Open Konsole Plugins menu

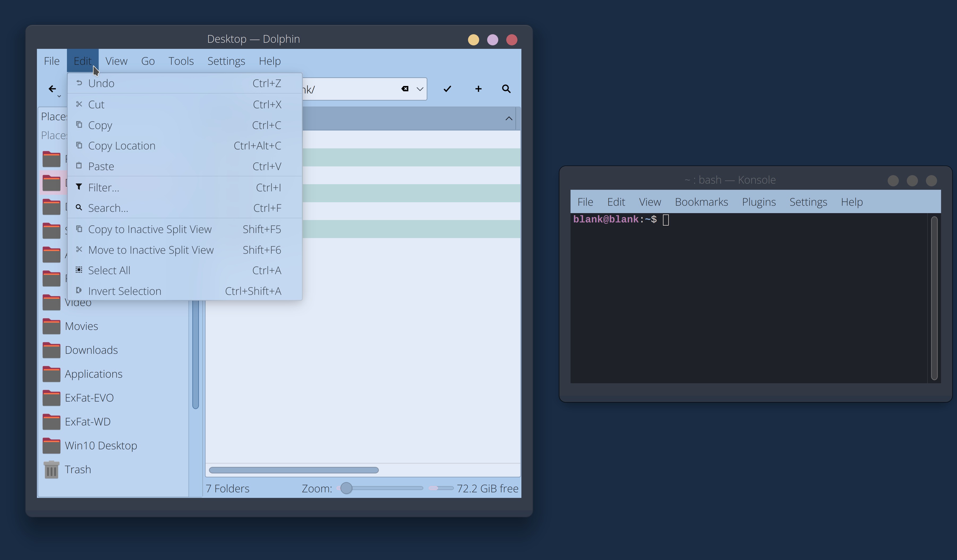click(759, 202)
